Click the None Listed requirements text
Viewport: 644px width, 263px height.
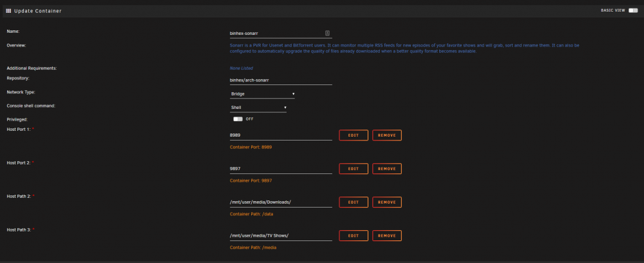(241, 68)
